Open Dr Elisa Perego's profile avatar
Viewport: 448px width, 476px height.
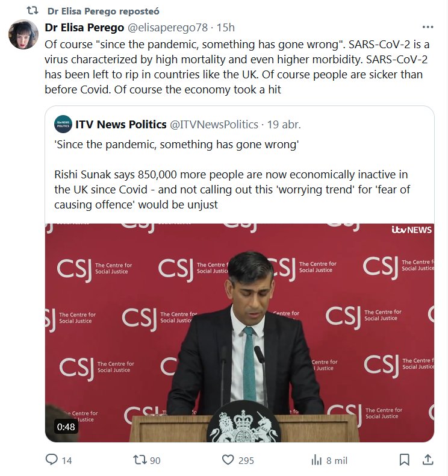(x=23, y=34)
